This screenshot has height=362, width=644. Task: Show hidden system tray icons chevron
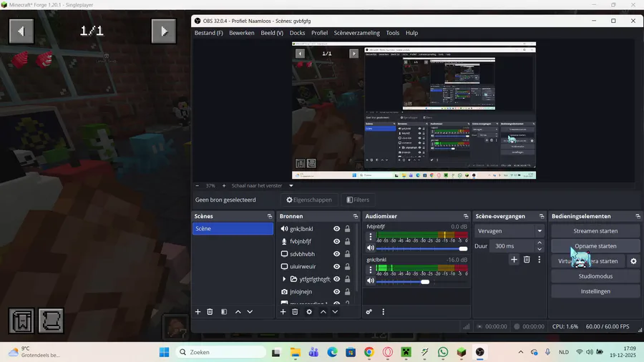coord(521,352)
